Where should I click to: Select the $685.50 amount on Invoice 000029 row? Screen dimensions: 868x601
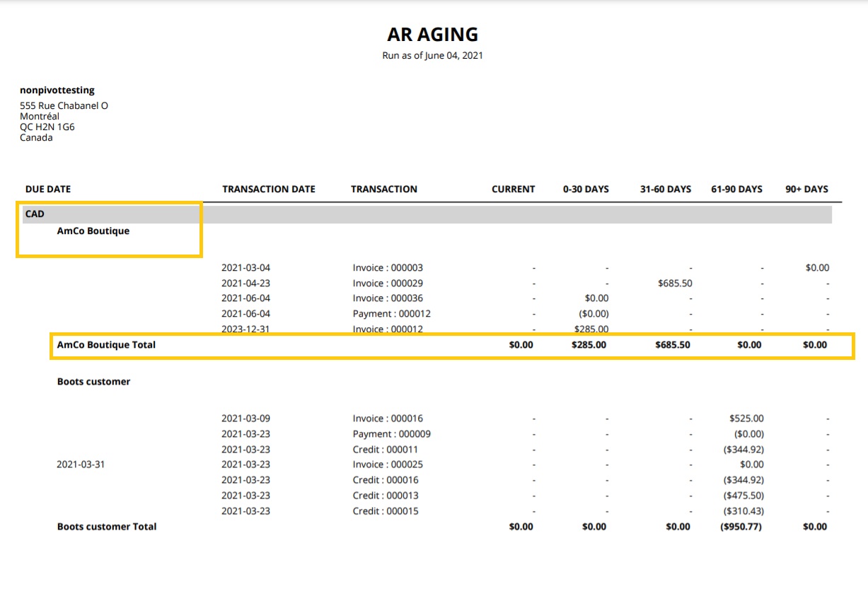675,283
